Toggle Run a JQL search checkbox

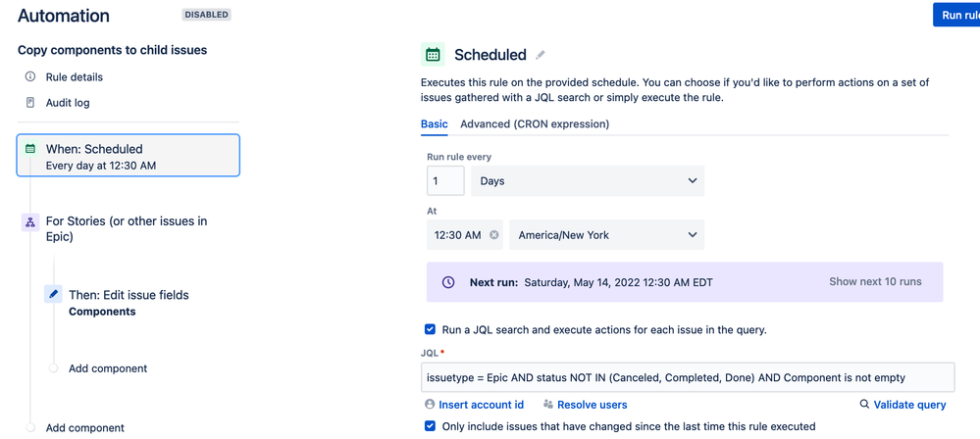[x=430, y=329]
